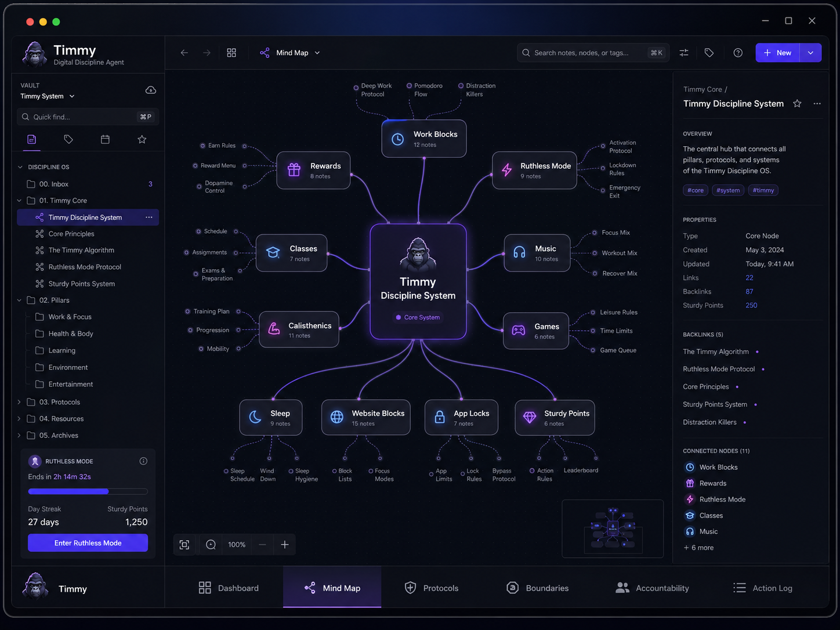840x630 pixels.
Task: Click the #system tag
Action: pos(728,190)
